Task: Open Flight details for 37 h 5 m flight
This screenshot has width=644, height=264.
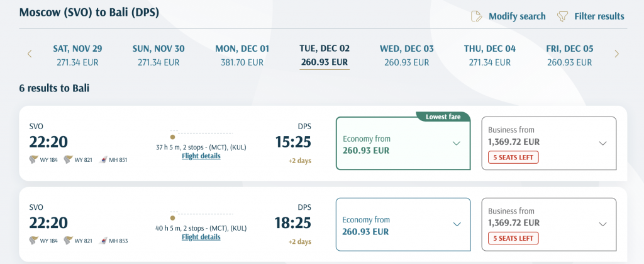Action: coord(201,156)
